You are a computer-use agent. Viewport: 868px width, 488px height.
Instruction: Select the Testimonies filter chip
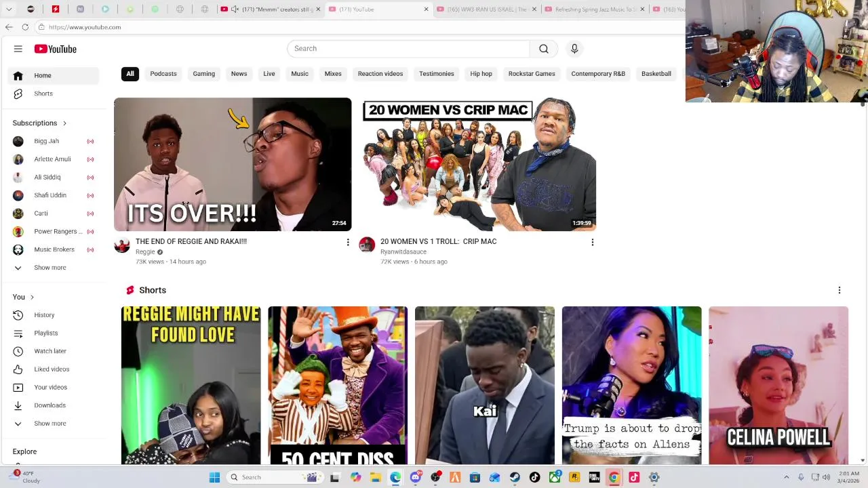click(437, 74)
